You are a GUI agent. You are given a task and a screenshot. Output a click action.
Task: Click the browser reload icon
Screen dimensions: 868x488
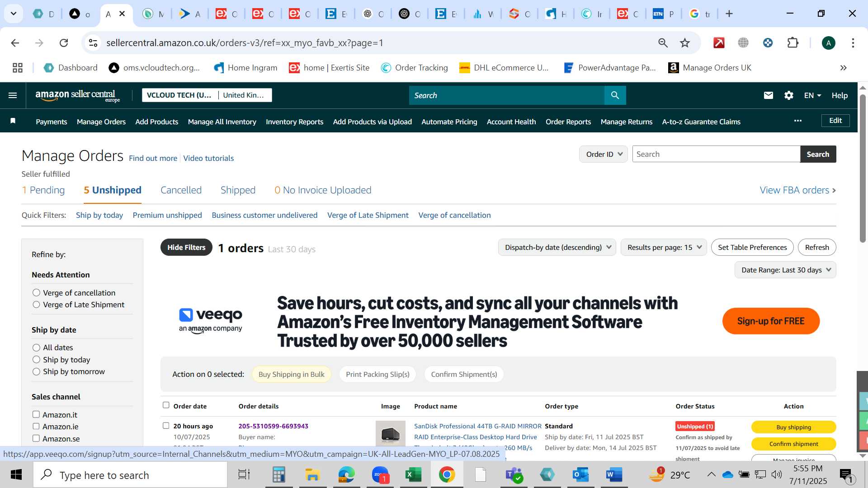64,43
